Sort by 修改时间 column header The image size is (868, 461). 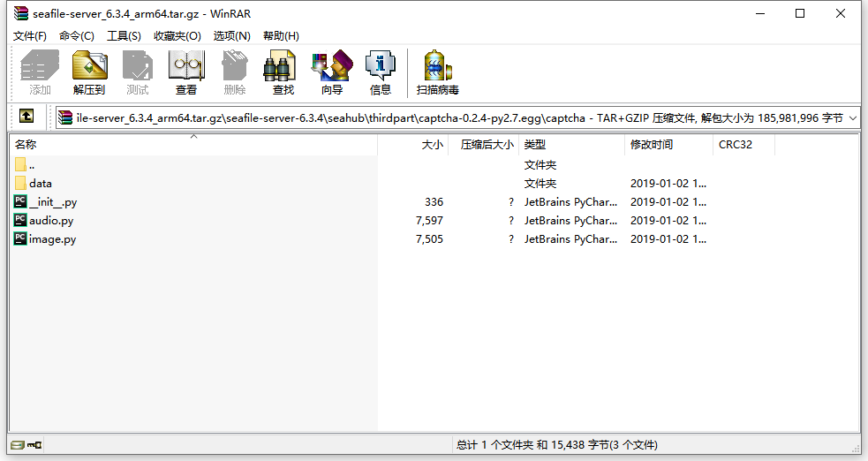652,145
